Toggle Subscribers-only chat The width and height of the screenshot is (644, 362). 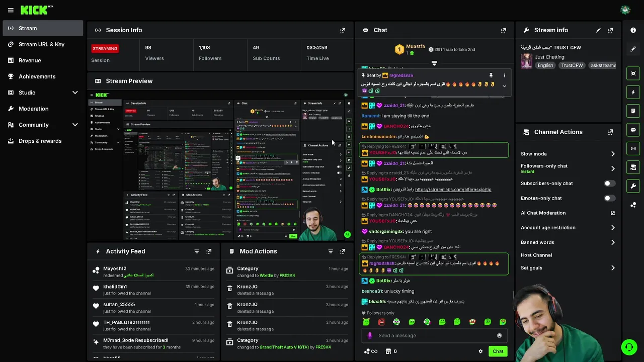(609, 184)
